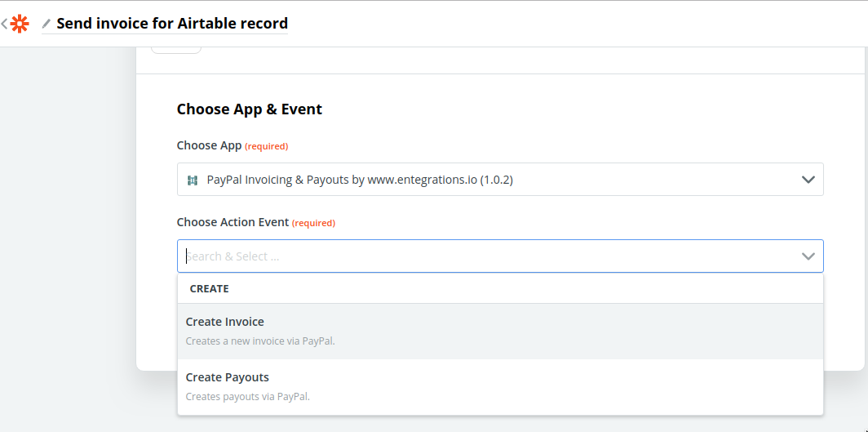Select the Create Invoice action event
The height and width of the screenshot is (432, 868).
(x=500, y=332)
